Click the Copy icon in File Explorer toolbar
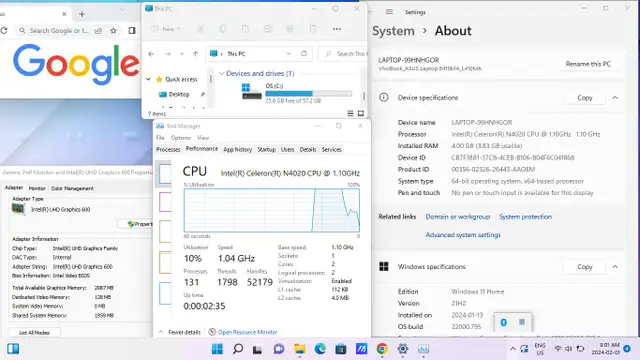The height and width of the screenshot is (360, 640). tap(223, 29)
